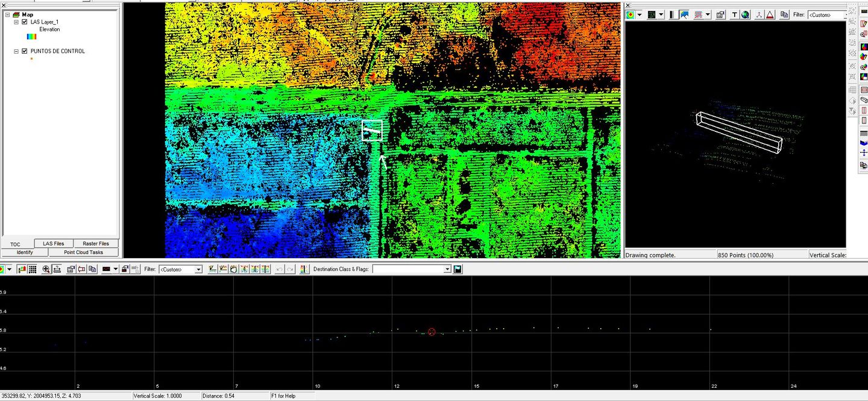Uncheck the LAS Layer_1 checkbox
This screenshot has height=401, width=868.
(25, 22)
